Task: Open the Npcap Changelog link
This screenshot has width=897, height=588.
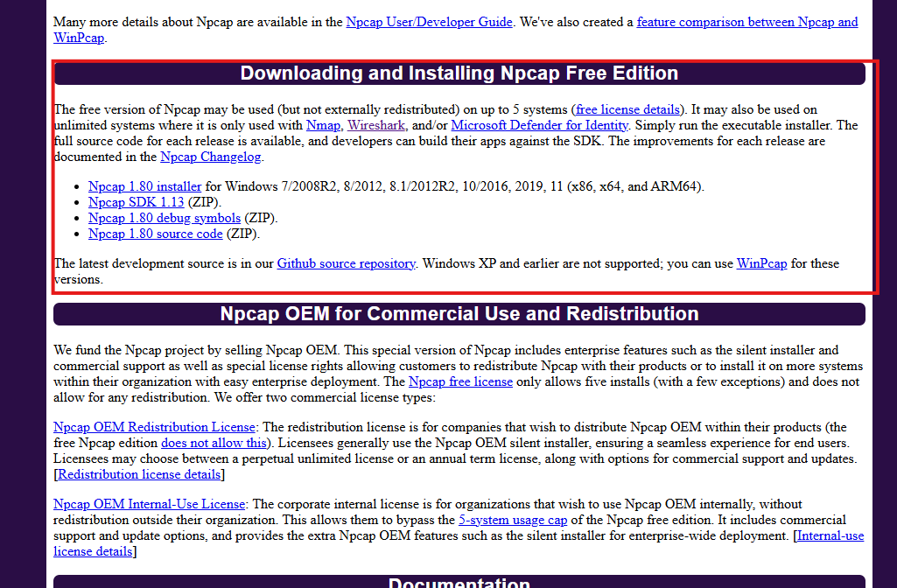Action: click(211, 157)
